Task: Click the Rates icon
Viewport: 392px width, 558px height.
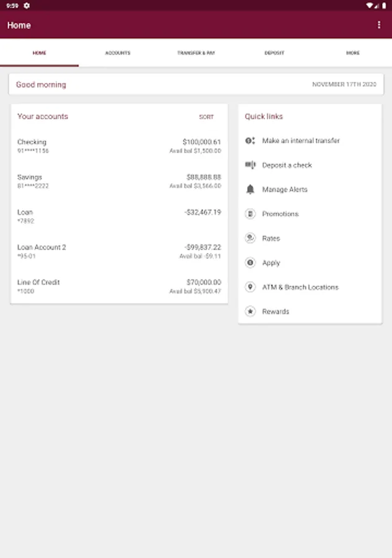Action: [x=250, y=238]
